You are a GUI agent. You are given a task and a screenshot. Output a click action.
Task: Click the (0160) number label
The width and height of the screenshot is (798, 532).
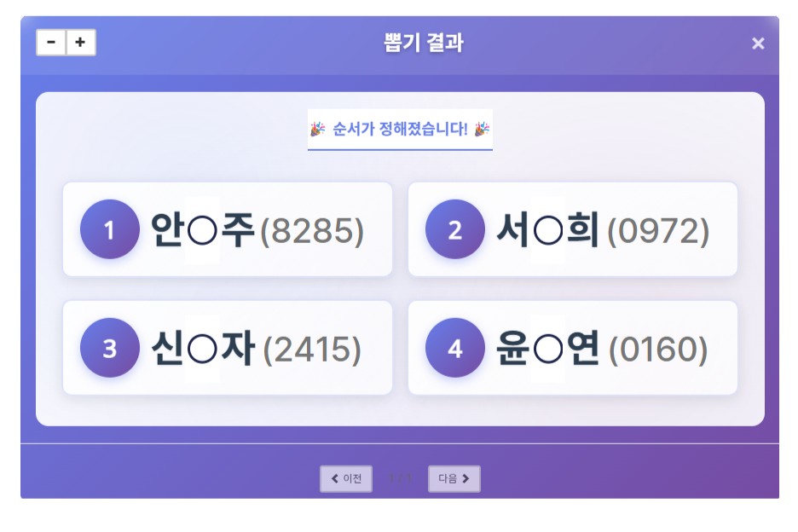point(658,350)
